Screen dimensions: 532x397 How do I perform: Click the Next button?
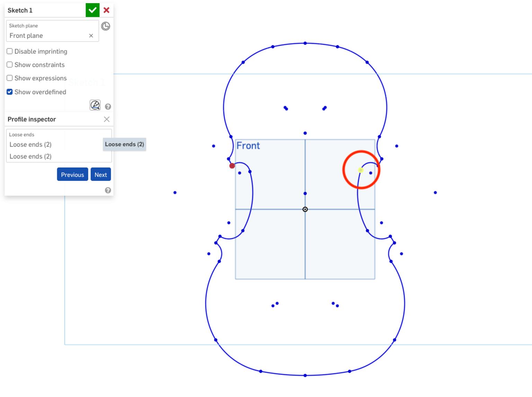click(x=100, y=174)
